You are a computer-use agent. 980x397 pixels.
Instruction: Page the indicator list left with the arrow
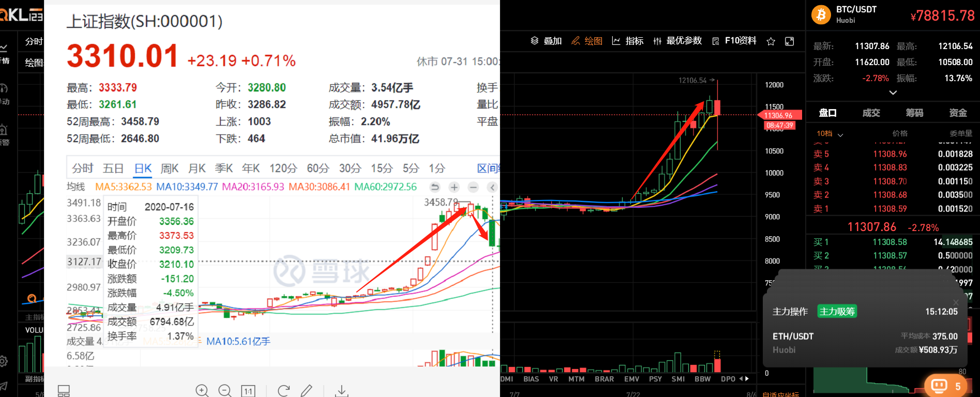point(741,379)
